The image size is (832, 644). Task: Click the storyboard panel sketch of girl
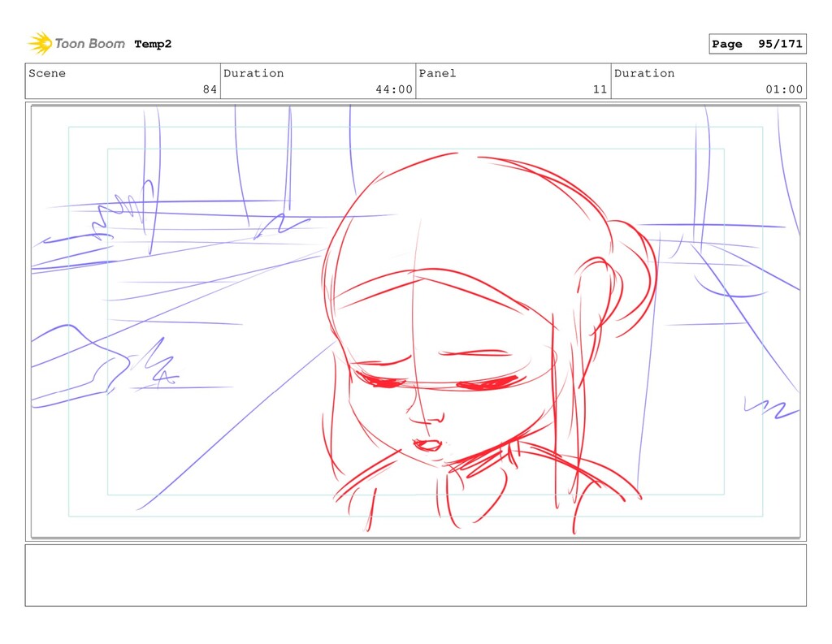coord(415,322)
